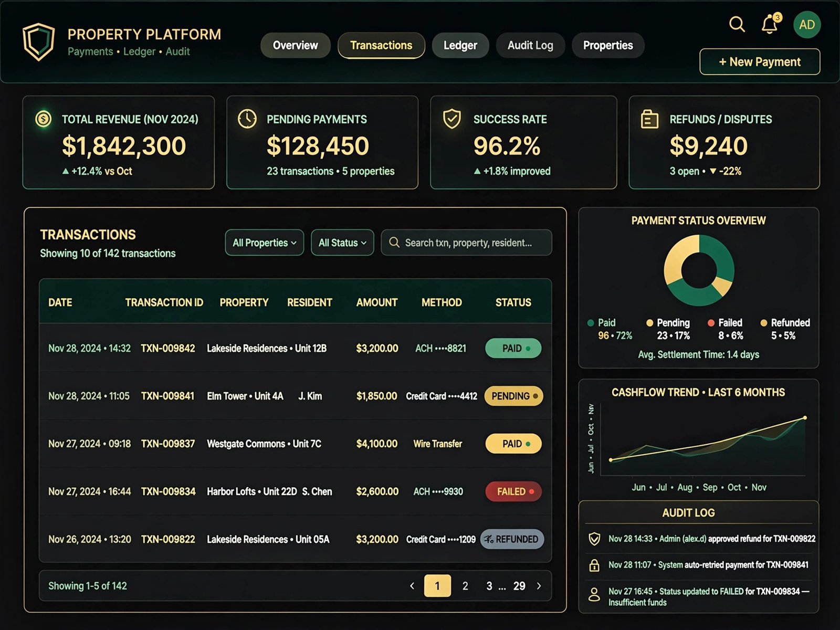The width and height of the screenshot is (840, 630).
Task: Go to the Audit Log tab
Action: [530, 46]
